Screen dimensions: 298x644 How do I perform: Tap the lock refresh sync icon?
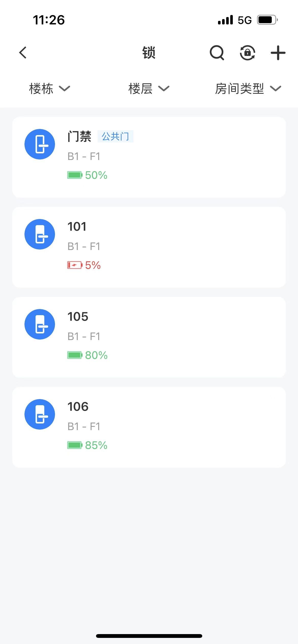(x=247, y=53)
